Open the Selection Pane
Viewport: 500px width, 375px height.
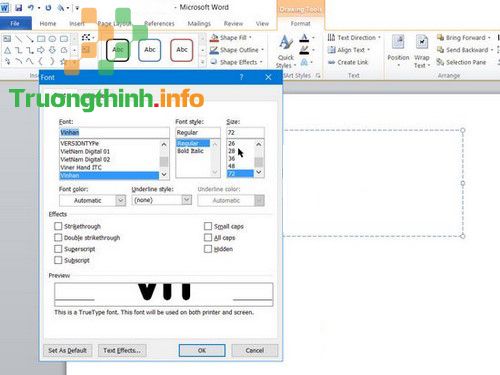click(x=461, y=62)
